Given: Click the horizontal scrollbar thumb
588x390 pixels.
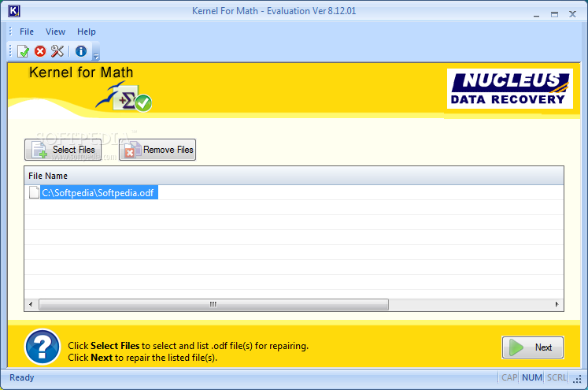Looking at the screenshot, I should pos(213,304).
